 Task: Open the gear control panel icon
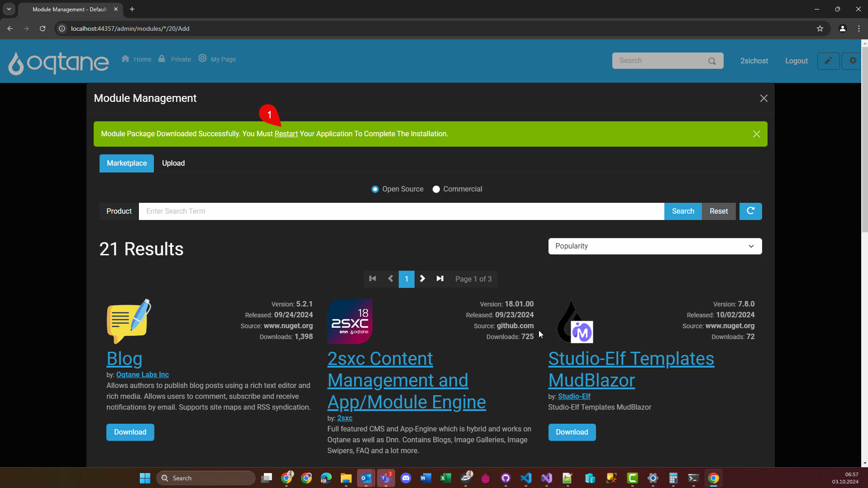point(853,61)
